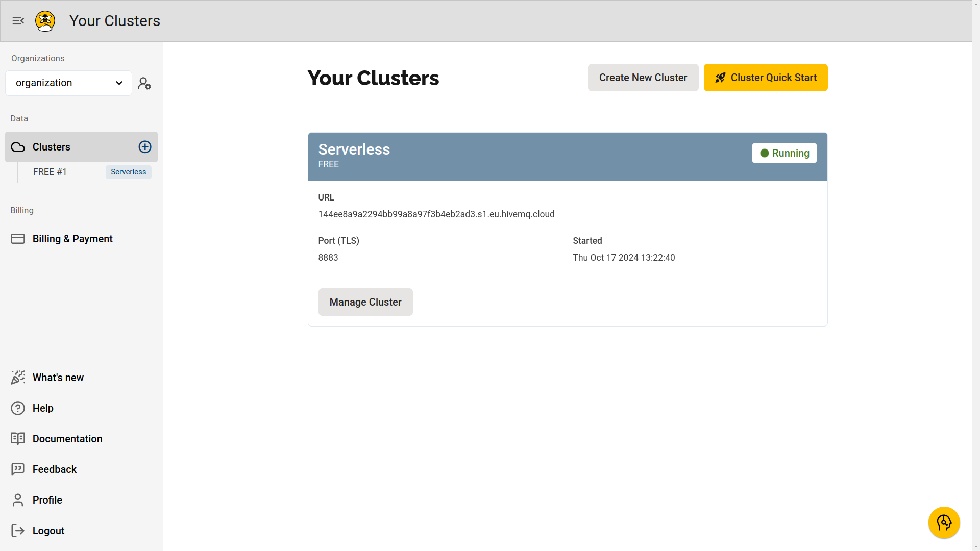Click the Manage Cluster button
The image size is (980, 551).
[365, 302]
